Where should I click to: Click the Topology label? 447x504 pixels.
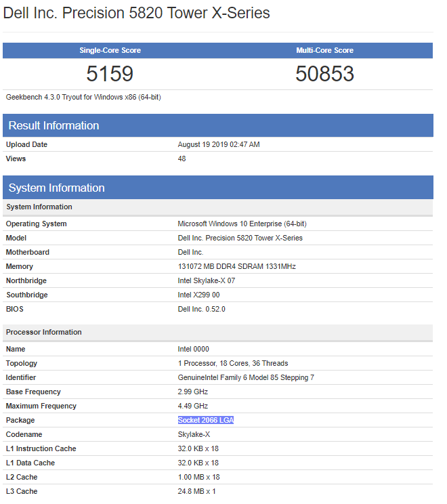pyautogui.click(x=22, y=363)
